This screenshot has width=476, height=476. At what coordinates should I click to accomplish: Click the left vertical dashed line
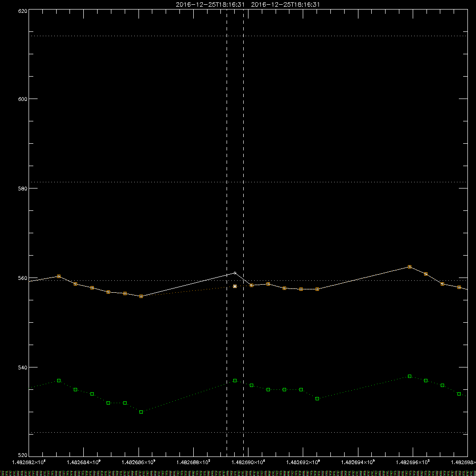point(227,233)
